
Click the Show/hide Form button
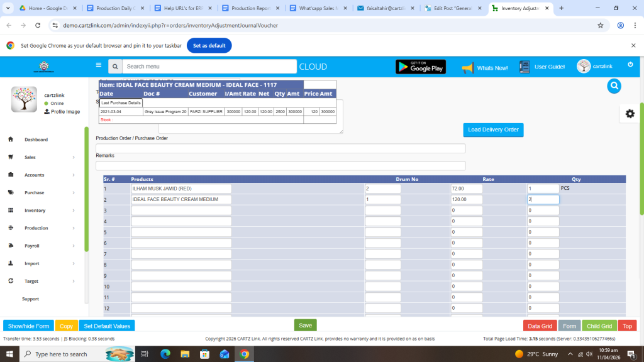pos(28,326)
